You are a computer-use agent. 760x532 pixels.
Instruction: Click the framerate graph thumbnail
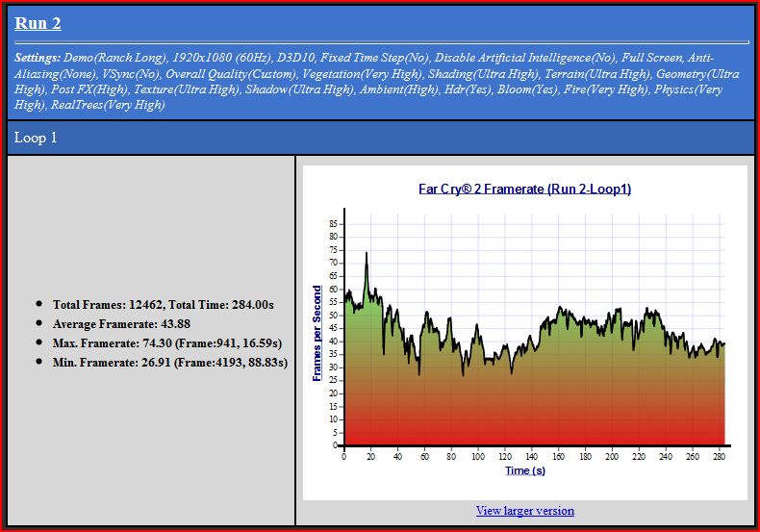coord(525,333)
